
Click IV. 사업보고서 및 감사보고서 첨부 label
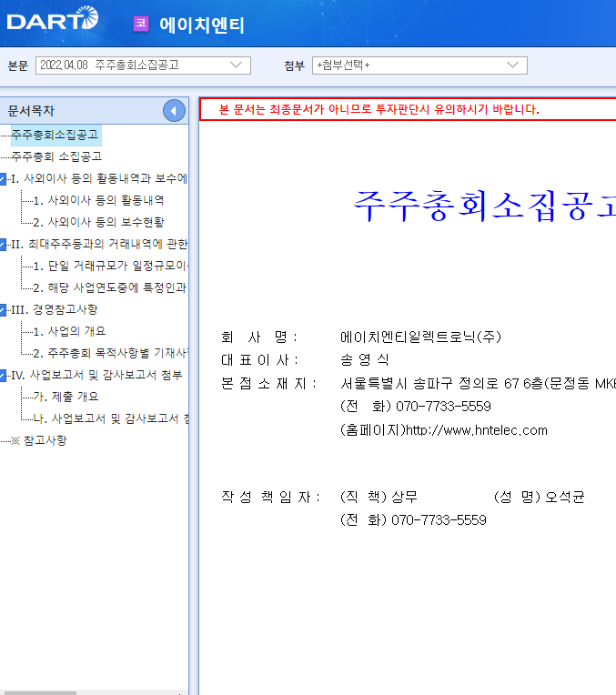[96, 376]
